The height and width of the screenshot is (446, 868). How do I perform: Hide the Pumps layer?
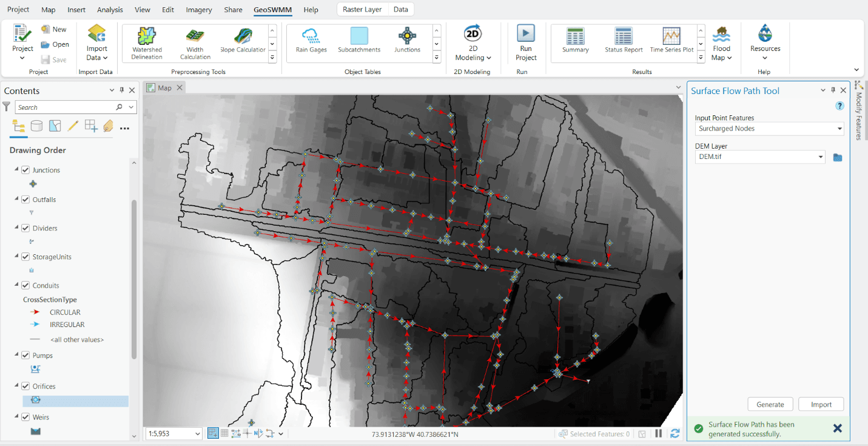(x=25, y=356)
